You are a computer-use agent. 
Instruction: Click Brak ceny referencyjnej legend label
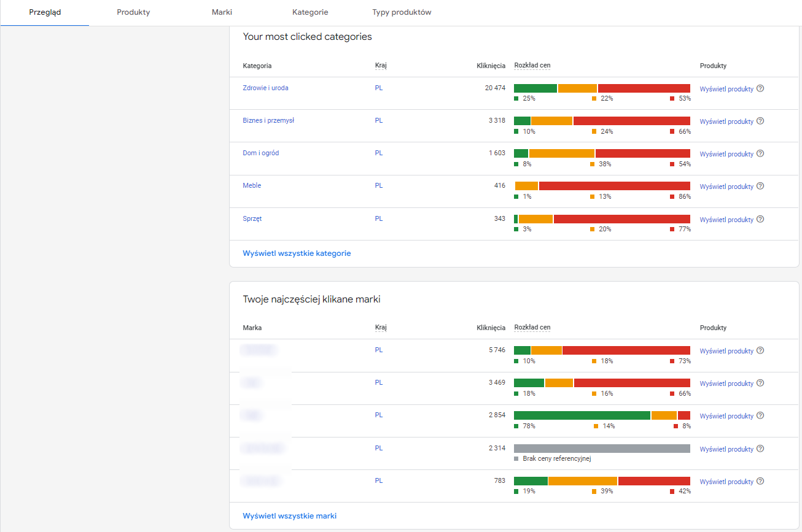click(x=557, y=458)
